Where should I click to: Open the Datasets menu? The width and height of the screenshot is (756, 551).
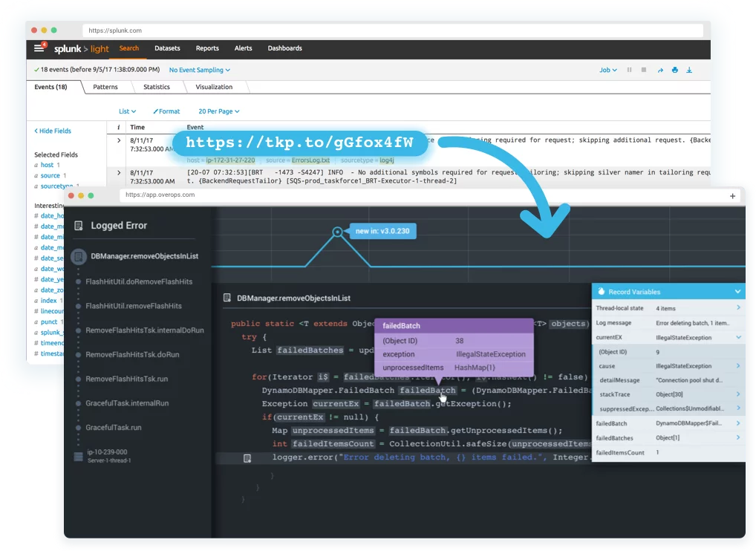[x=167, y=48]
